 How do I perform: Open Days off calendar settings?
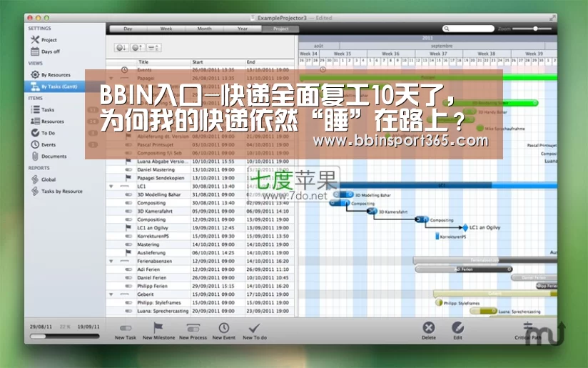click(x=46, y=51)
